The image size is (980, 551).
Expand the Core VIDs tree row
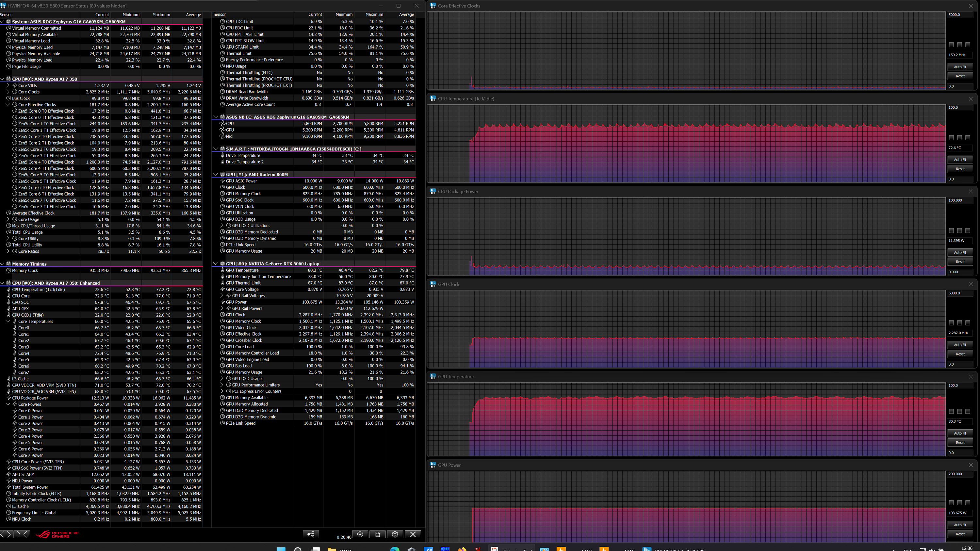[x=8, y=86]
